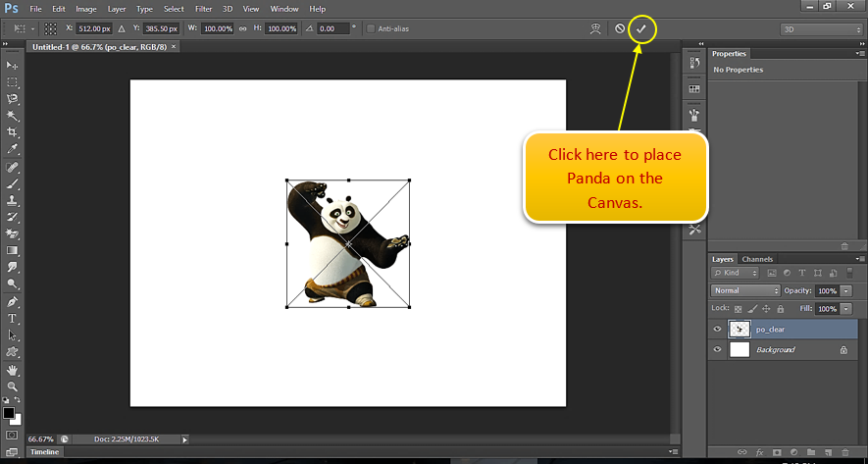Select the Custom Shape tool
868x464 pixels.
(12, 351)
